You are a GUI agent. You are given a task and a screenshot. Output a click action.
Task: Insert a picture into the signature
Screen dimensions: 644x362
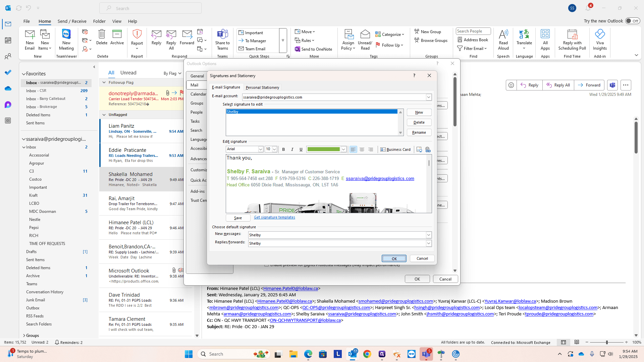click(x=419, y=149)
